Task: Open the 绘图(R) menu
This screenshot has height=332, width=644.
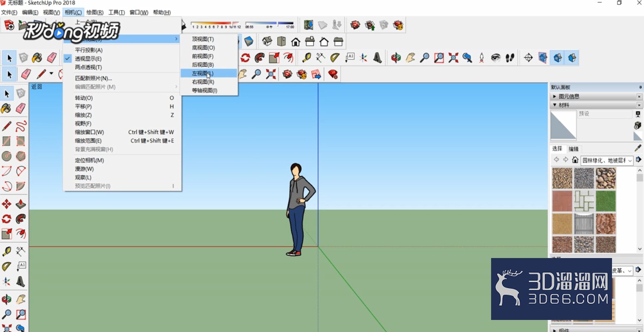Action: (x=95, y=12)
